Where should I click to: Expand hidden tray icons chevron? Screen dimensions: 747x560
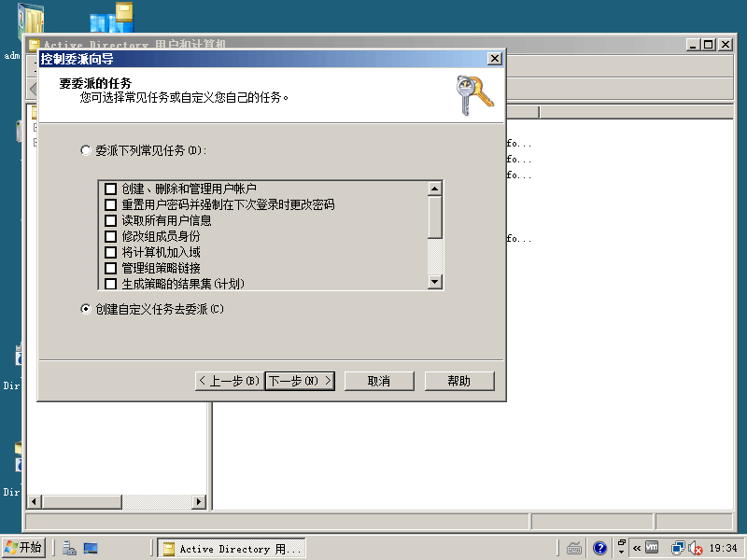(x=637, y=548)
